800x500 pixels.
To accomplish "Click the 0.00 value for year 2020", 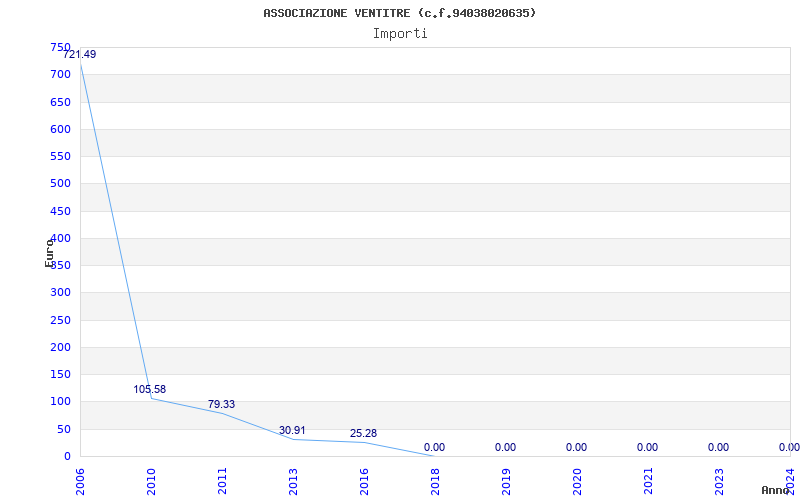I will point(577,447).
